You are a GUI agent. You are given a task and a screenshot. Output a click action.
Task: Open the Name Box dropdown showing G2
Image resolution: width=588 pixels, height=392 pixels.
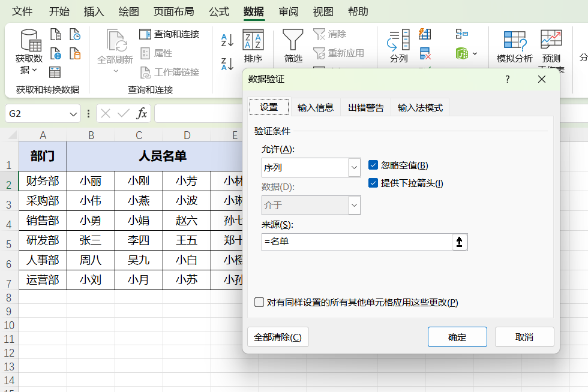coord(73,113)
